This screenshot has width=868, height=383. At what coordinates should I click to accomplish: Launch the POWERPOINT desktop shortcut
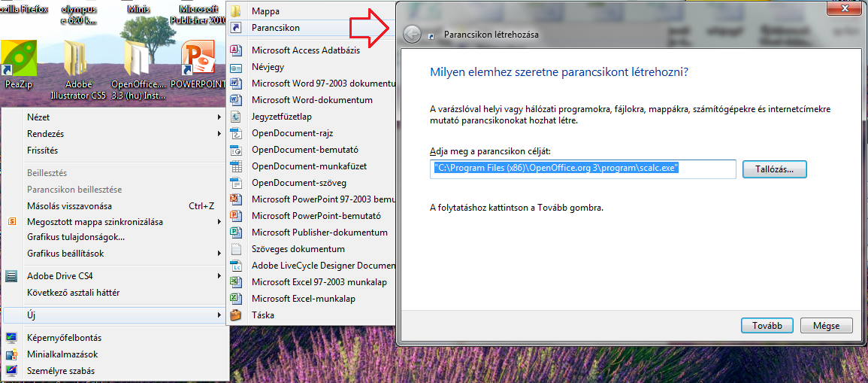pos(199,58)
